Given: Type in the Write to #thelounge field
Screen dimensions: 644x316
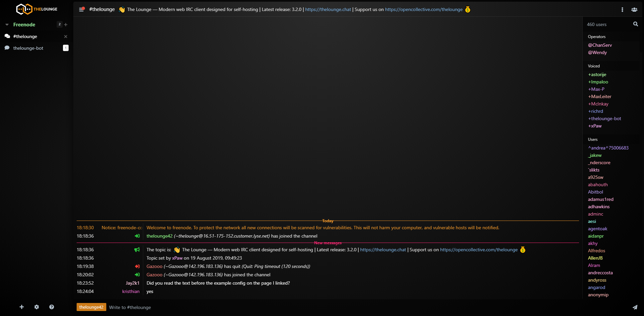Looking at the screenshot, I should [x=333, y=307].
